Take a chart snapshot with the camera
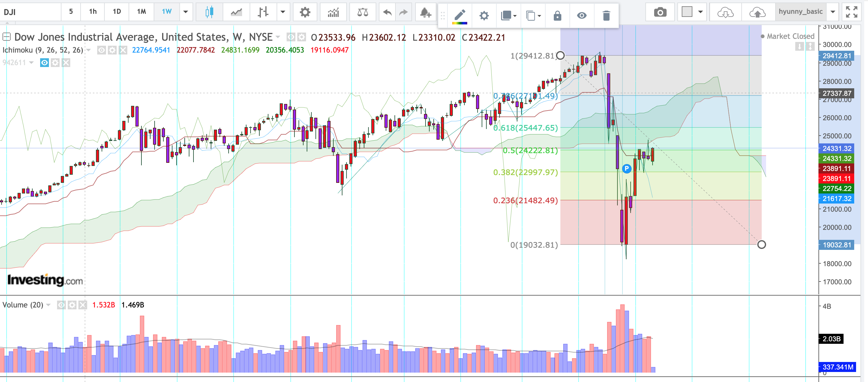 point(660,13)
